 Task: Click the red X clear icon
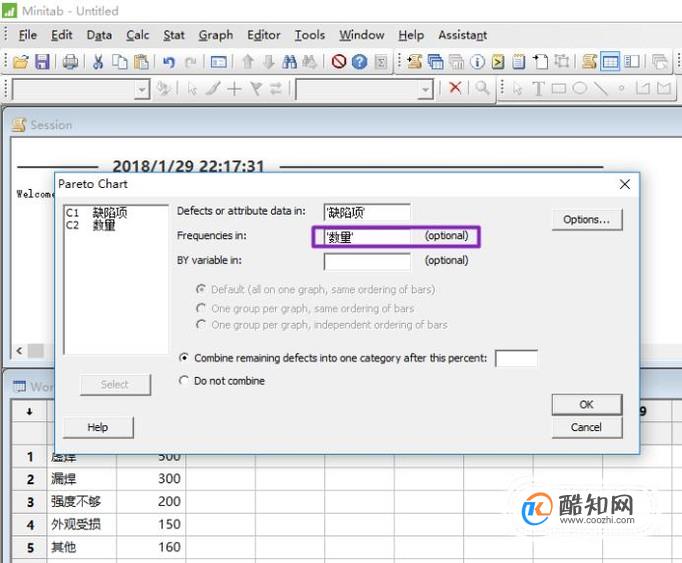click(x=455, y=88)
